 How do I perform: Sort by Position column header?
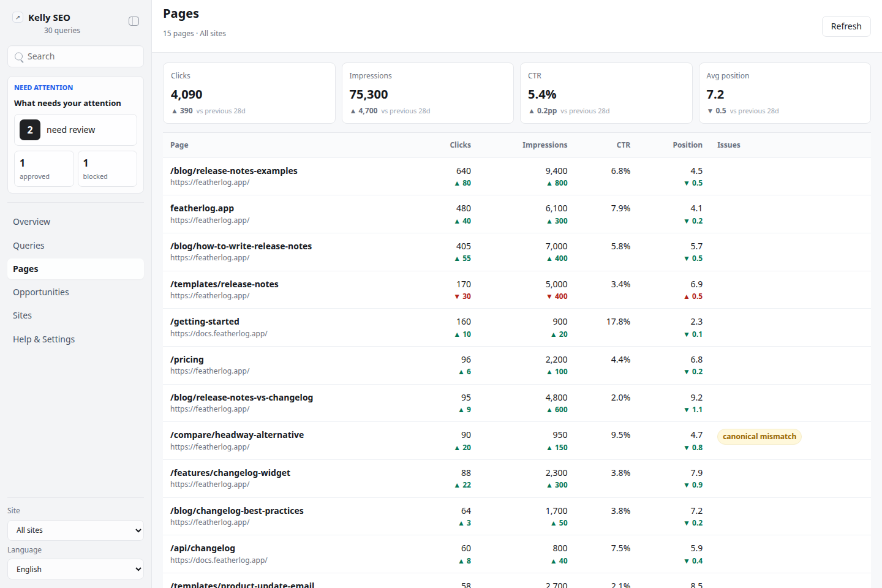[x=687, y=145]
